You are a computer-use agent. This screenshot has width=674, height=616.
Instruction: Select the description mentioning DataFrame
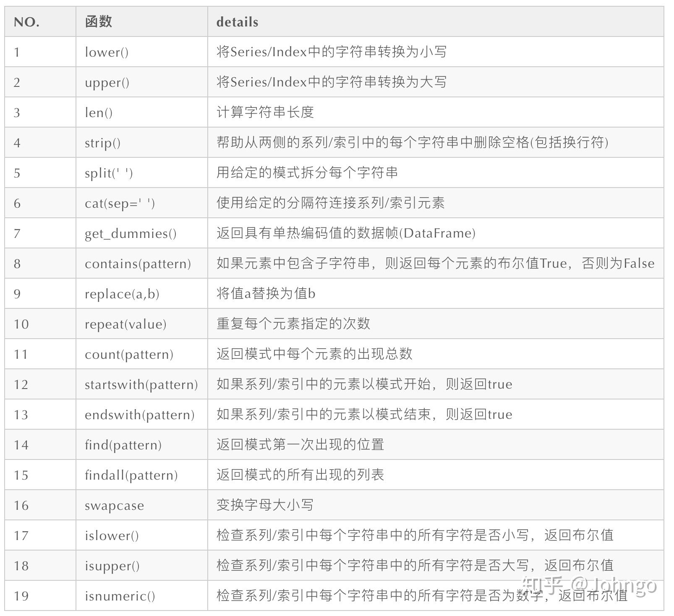pyautogui.click(x=346, y=233)
